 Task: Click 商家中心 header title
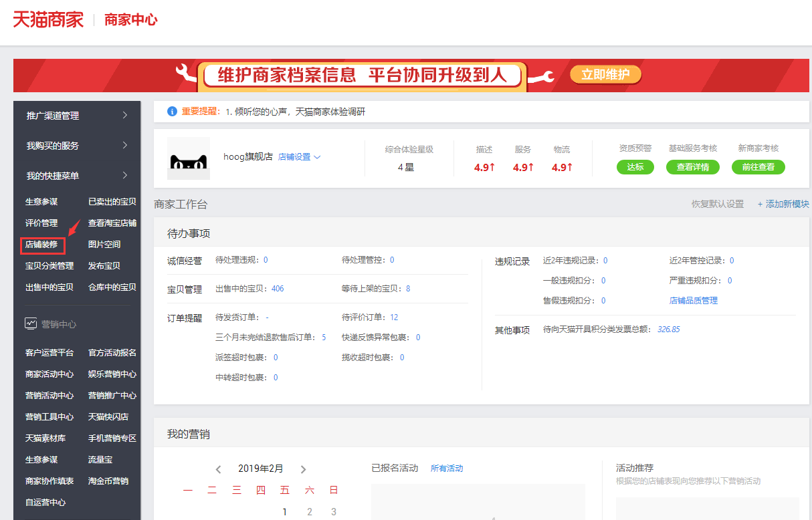pyautogui.click(x=131, y=19)
